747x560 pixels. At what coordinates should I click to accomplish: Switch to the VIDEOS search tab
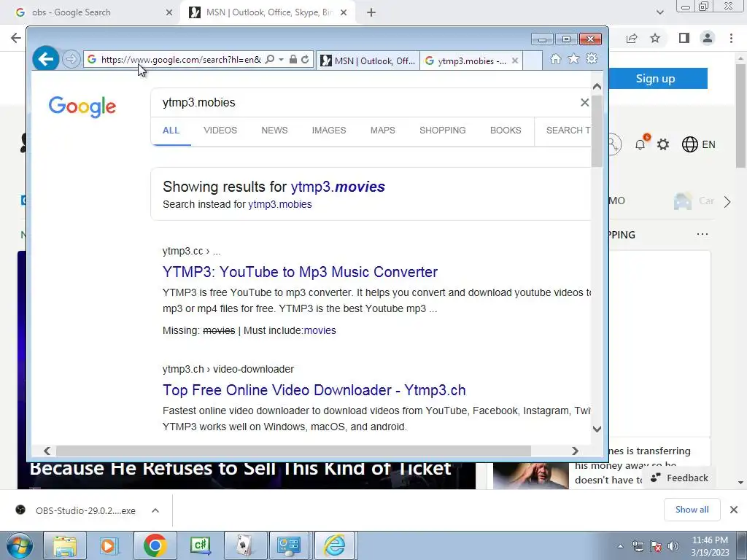click(x=220, y=131)
